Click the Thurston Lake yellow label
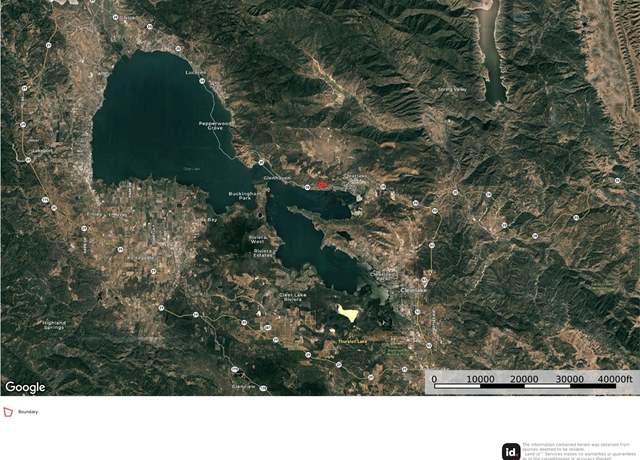 click(353, 341)
